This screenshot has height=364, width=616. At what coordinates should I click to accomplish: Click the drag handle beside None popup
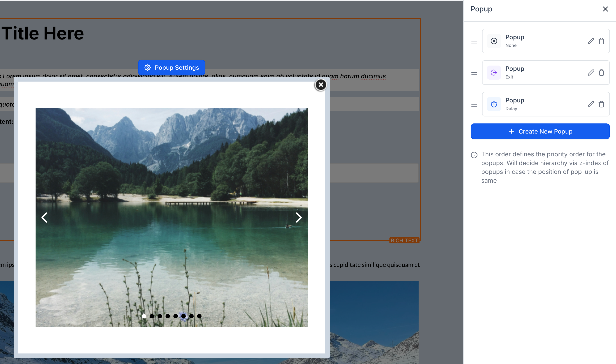coord(474,42)
